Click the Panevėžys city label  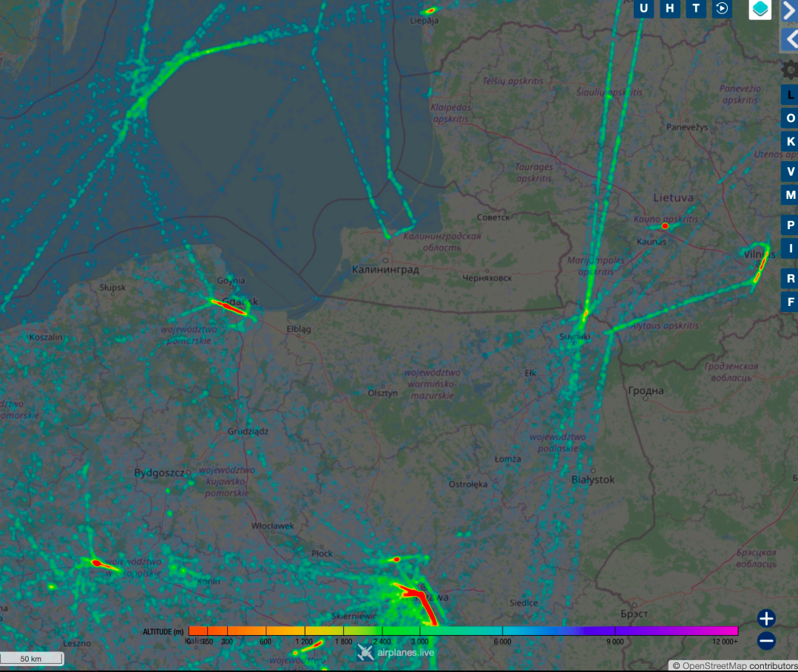[687, 127]
